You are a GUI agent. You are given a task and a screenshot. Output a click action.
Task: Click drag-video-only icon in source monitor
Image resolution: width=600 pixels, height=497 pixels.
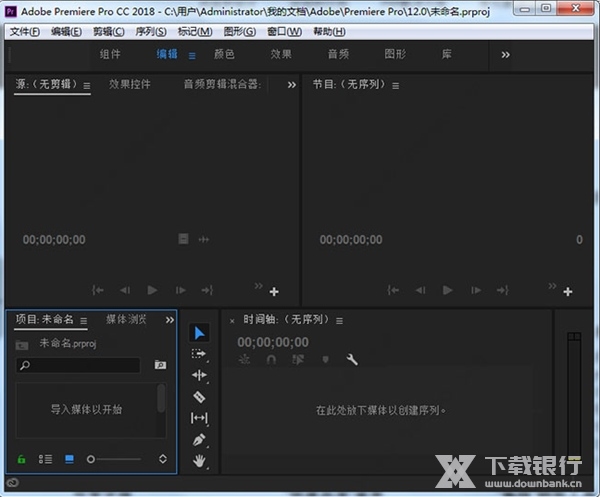pos(183,239)
